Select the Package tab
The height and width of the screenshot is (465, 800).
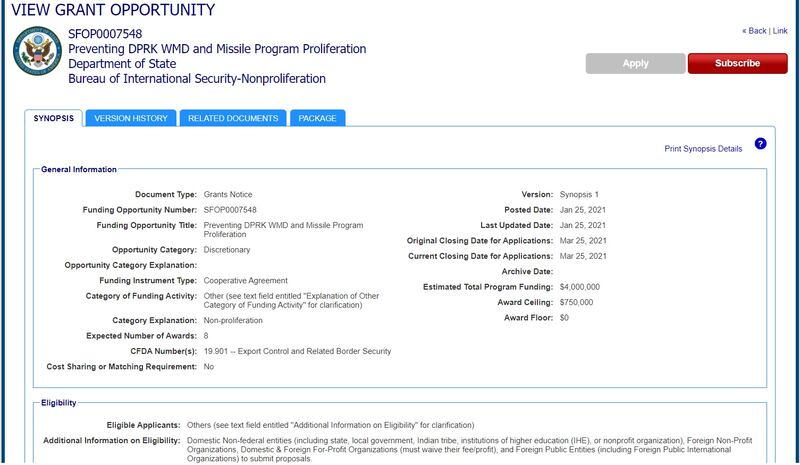318,118
